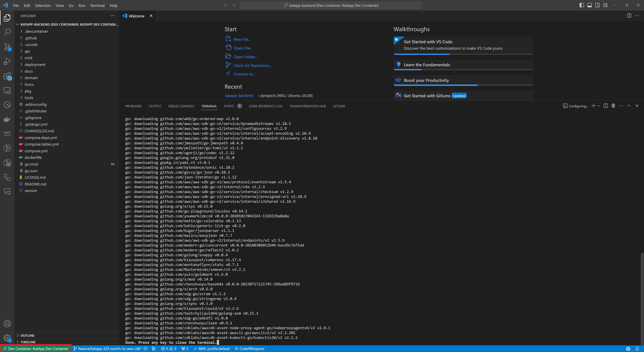The width and height of the screenshot is (644, 352).
Task: Kill the terminal with trash icon
Action: point(613,106)
